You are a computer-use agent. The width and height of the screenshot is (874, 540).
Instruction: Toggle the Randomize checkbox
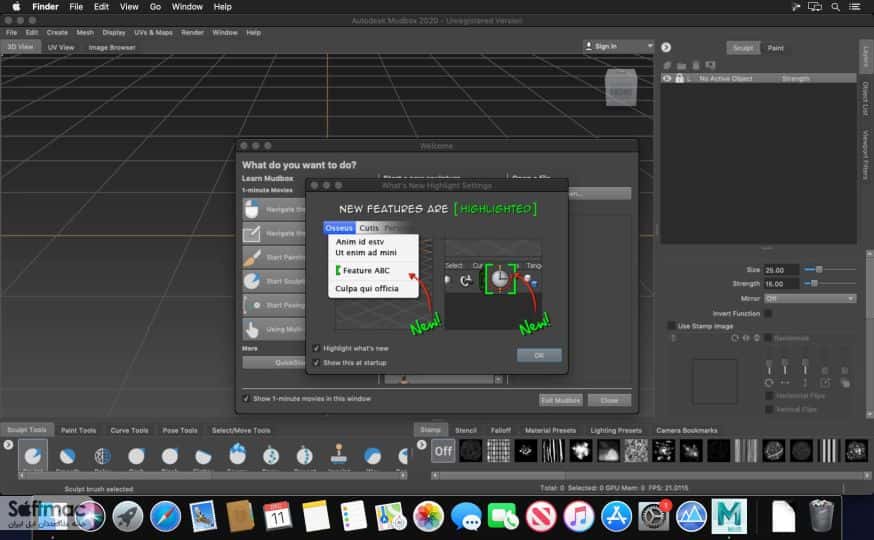(x=768, y=338)
